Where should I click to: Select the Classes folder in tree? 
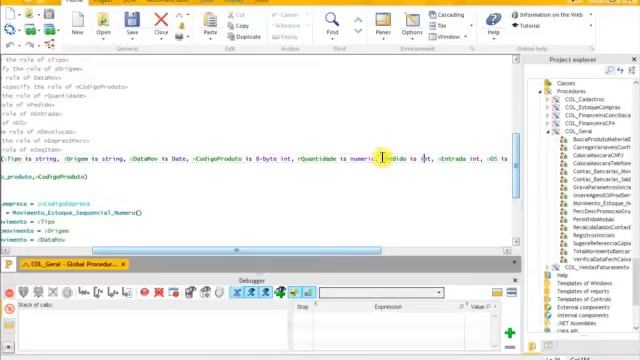pyautogui.click(x=566, y=83)
